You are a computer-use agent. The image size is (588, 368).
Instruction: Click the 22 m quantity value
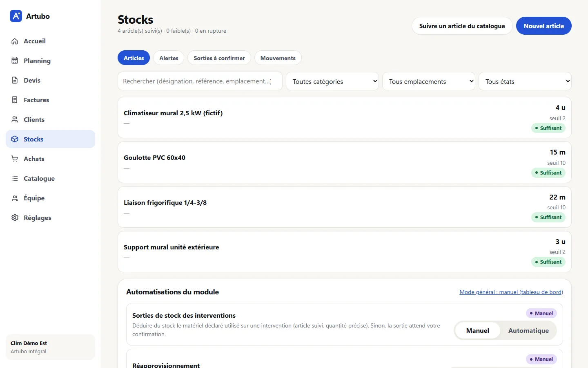pos(557,197)
